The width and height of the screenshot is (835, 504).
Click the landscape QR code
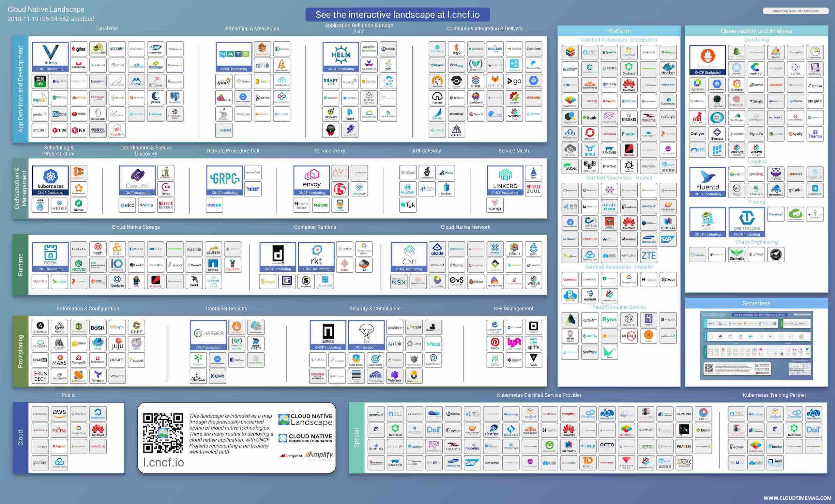pos(163,433)
